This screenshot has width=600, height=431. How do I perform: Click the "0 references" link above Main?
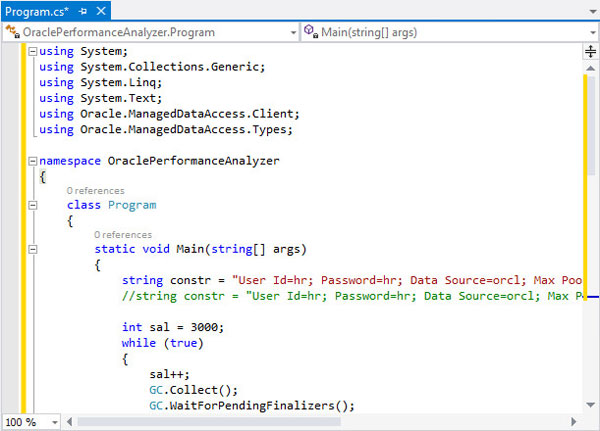tap(123, 235)
